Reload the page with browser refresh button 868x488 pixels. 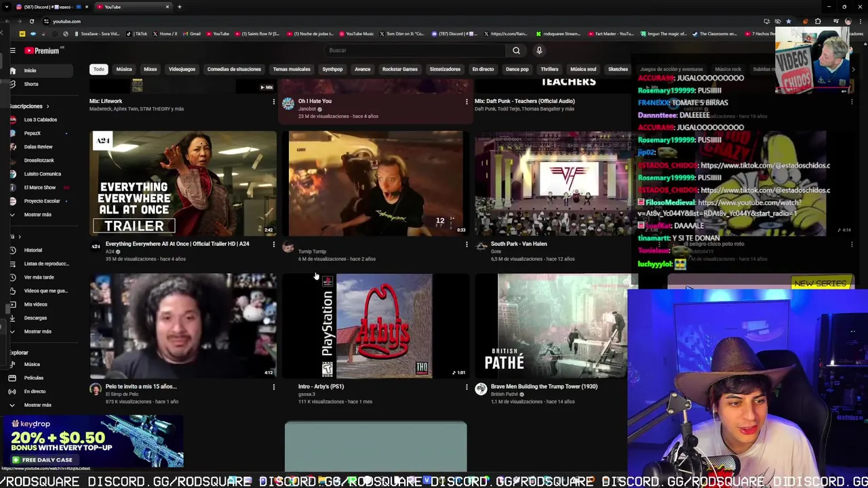pyautogui.click(x=31, y=21)
